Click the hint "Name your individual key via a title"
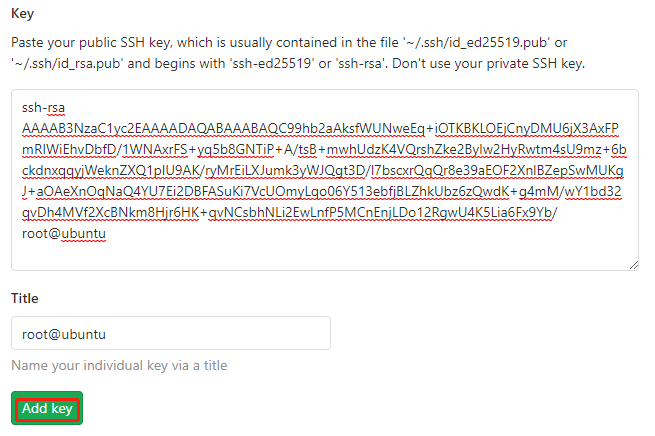 (119, 365)
